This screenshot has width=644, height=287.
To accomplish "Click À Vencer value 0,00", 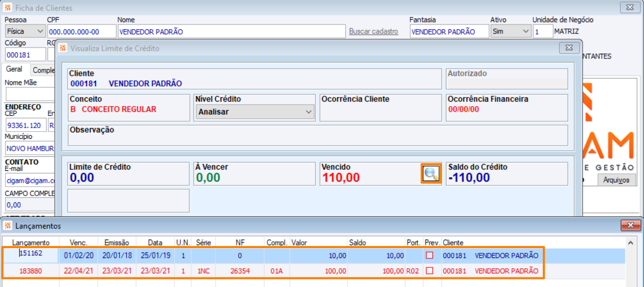I will (208, 178).
